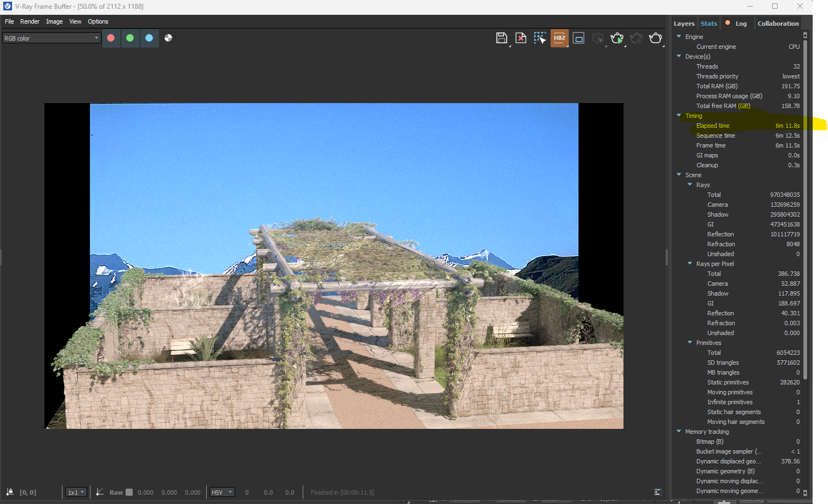
Task: Click the Clear image icon
Action: 520,38
